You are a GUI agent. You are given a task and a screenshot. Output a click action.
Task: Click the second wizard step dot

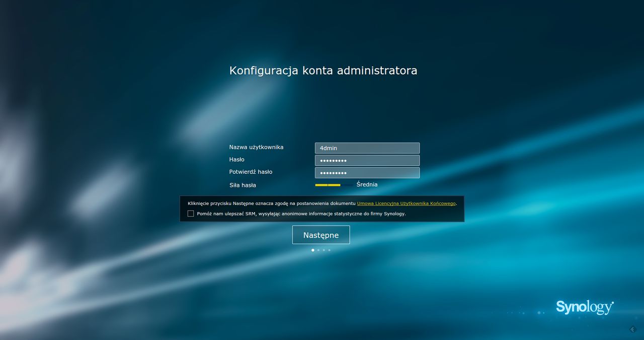coord(318,250)
